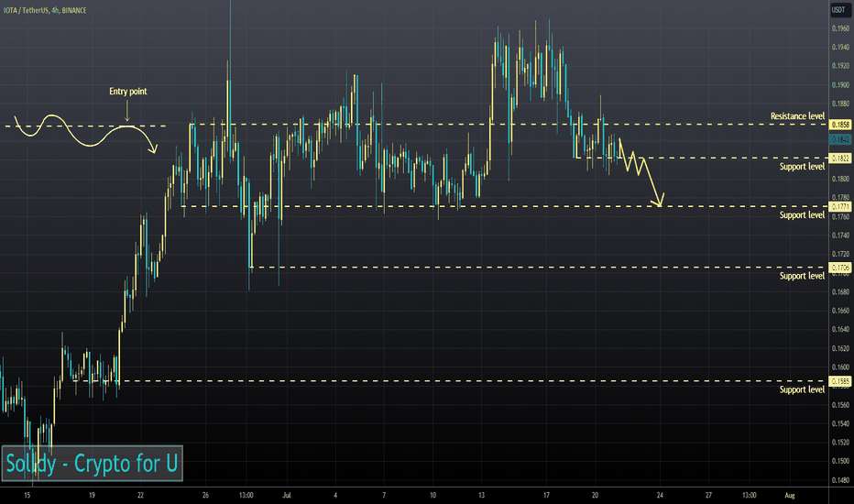Image resolution: width=854 pixels, height=504 pixels.
Task: Click the '17' date on time axis
Action: coord(546,495)
